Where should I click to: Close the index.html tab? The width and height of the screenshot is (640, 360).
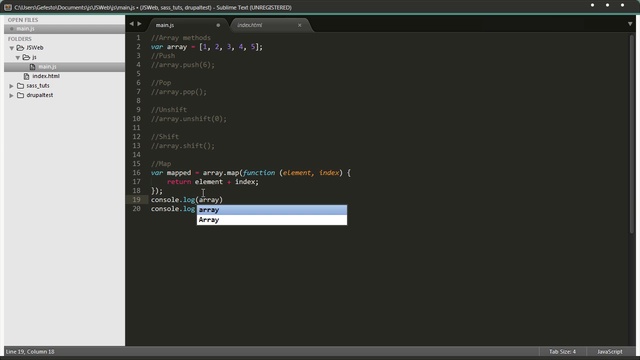(300, 25)
